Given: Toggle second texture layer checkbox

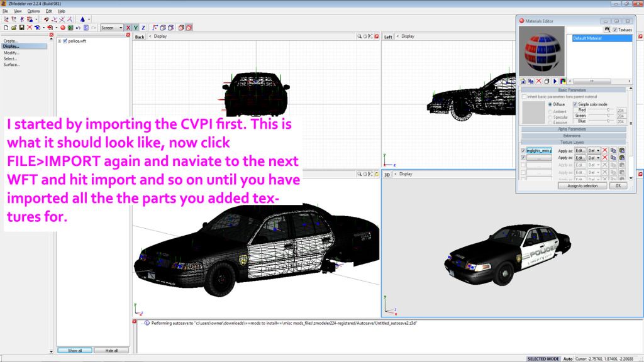Looking at the screenshot, I should point(523,158).
